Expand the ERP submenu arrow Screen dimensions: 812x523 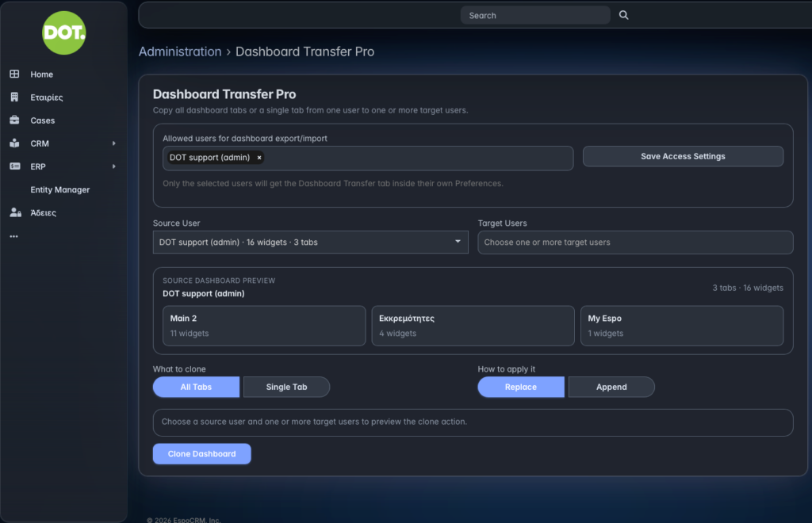coord(114,166)
